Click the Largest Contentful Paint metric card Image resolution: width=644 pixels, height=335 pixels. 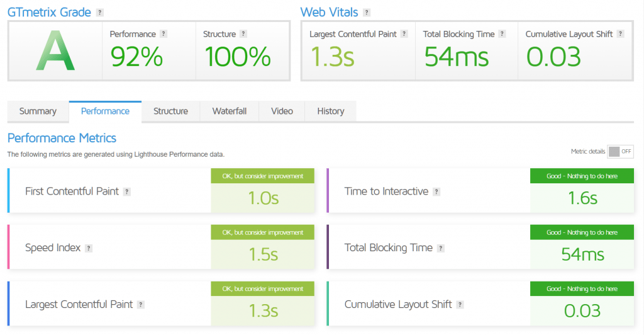110,304
